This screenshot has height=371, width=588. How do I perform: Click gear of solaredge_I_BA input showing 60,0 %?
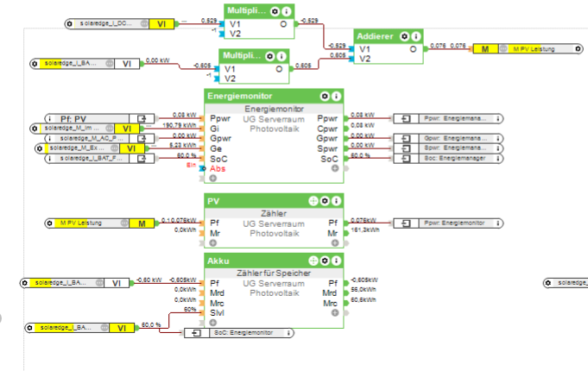tap(29, 328)
